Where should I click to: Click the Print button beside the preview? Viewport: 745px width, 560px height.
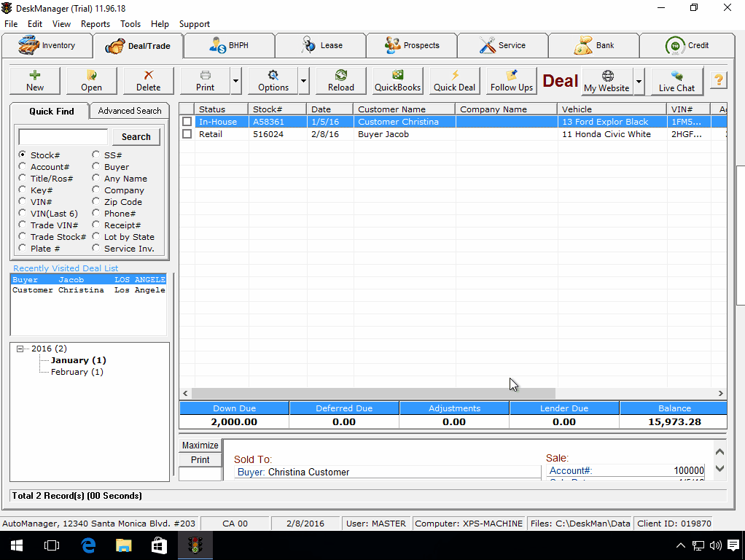pos(200,459)
